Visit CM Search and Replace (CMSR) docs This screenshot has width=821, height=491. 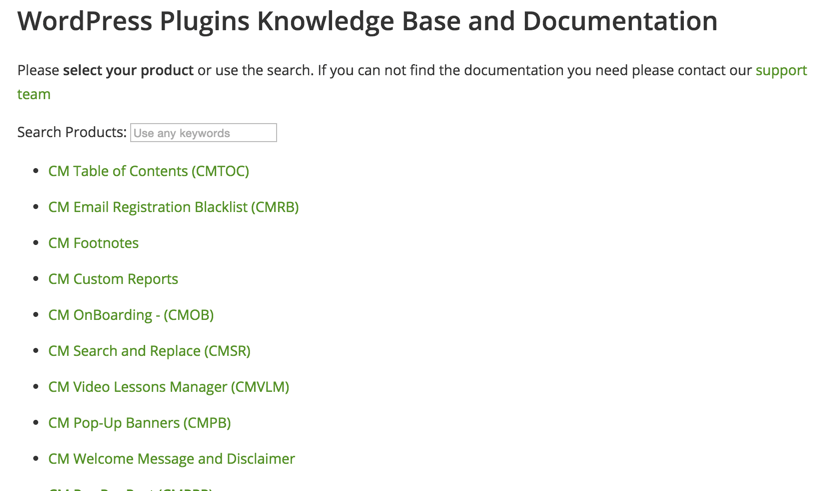tap(149, 351)
